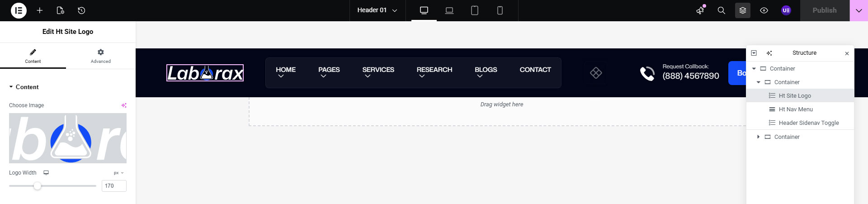Click the Logo Width value field

click(x=113, y=186)
